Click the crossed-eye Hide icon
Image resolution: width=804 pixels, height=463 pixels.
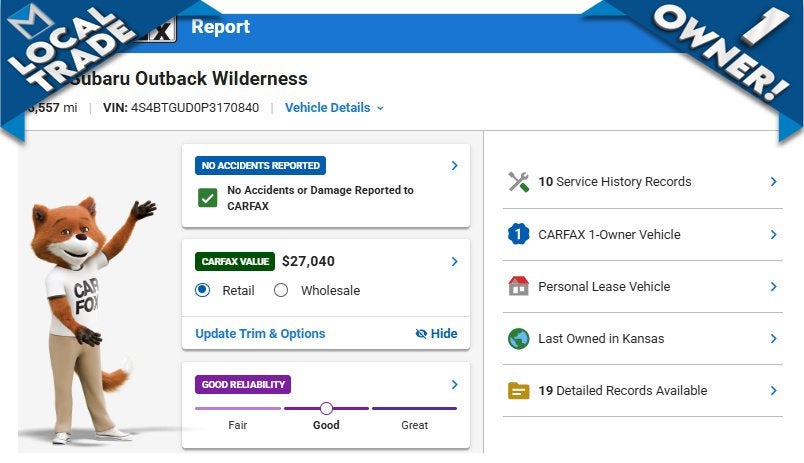(x=421, y=334)
